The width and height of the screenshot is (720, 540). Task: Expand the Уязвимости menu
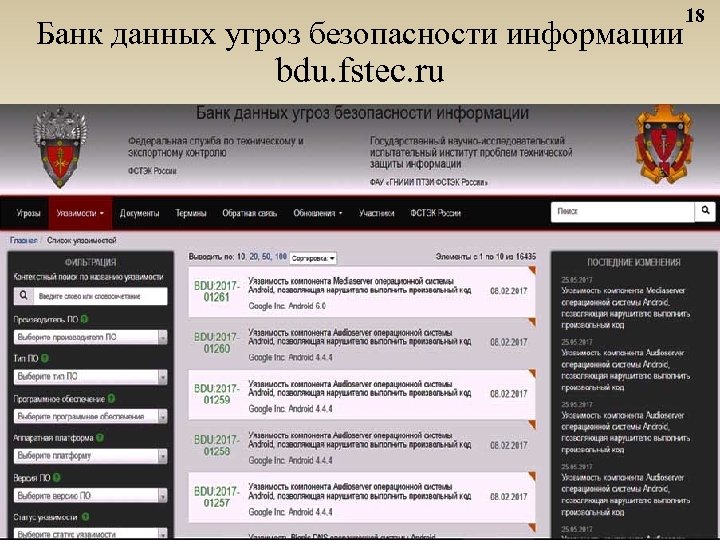[x=80, y=213]
